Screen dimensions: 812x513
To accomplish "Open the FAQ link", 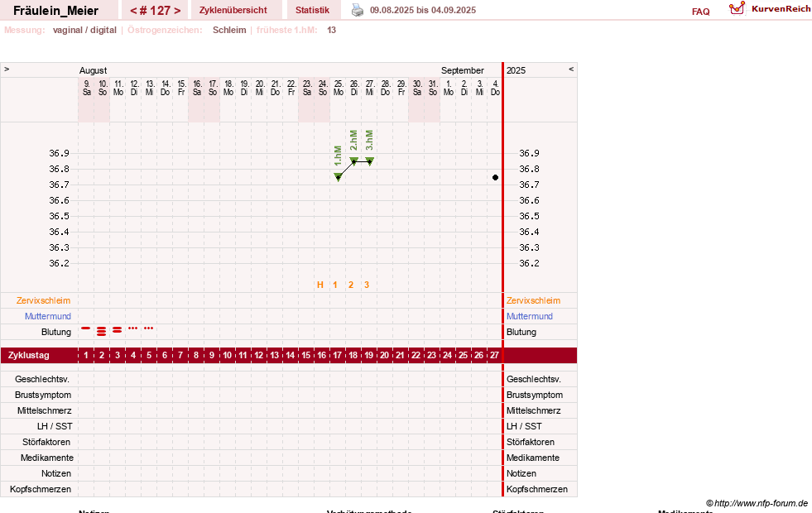I will (x=700, y=12).
